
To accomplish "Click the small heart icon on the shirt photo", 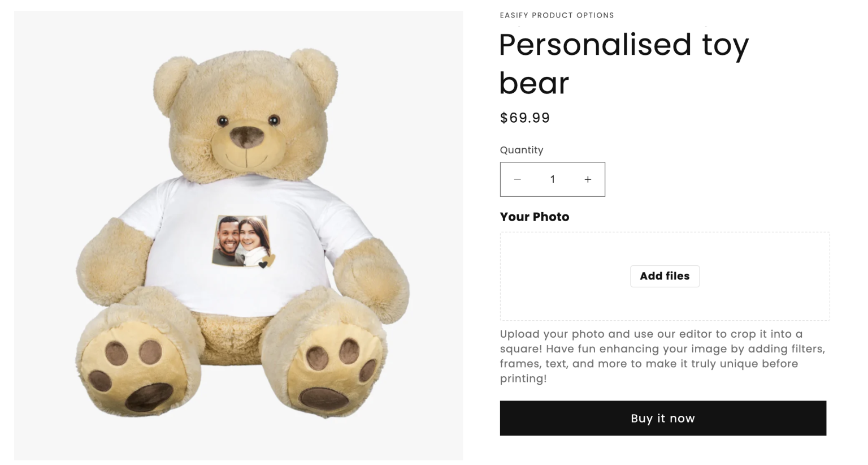I will [263, 264].
